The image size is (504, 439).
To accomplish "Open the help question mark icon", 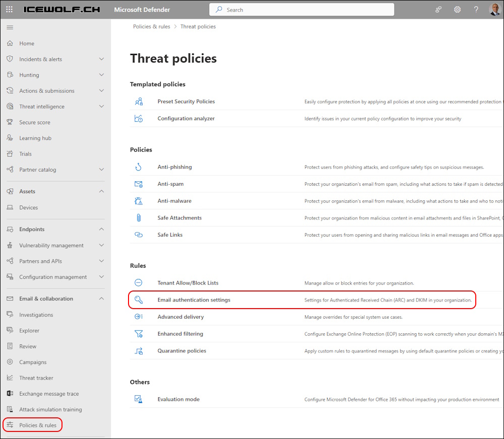I will pos(476,10).
